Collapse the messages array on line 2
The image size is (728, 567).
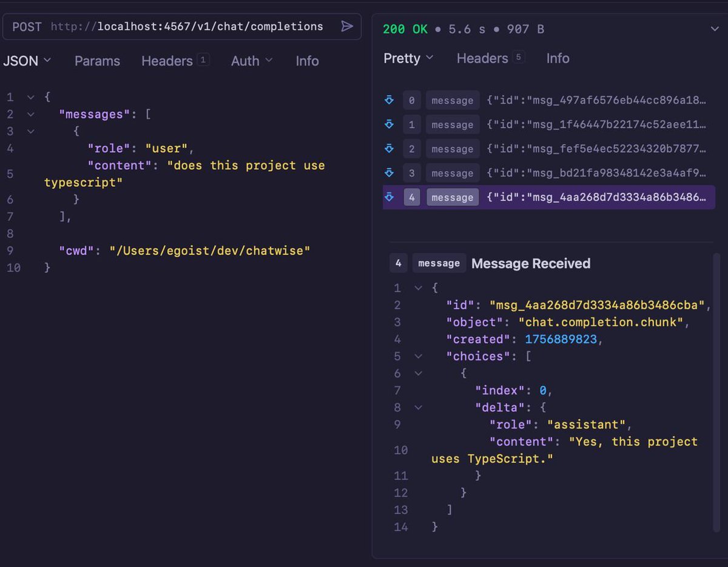(x=30, y=114)
